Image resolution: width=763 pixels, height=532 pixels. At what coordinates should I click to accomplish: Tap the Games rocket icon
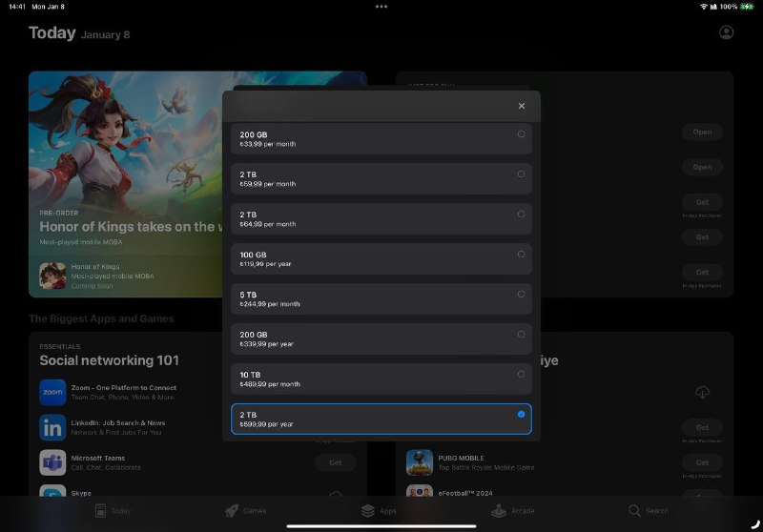(x=232, y=511)
